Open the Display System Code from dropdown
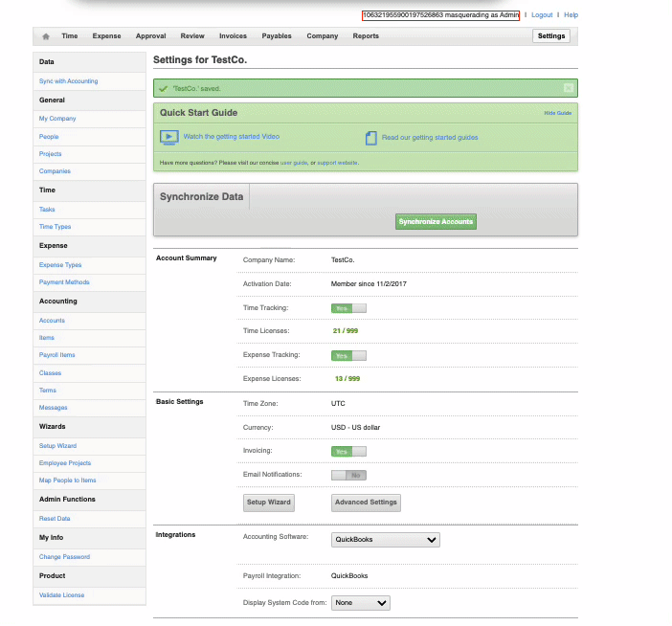The image size is (672, 626). 361,603
